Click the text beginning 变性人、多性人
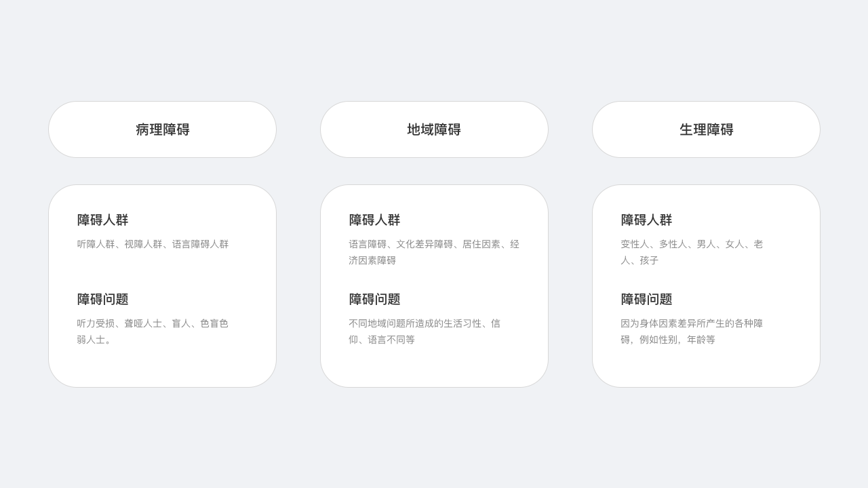The image size is (868, 488). pos(692,252)
